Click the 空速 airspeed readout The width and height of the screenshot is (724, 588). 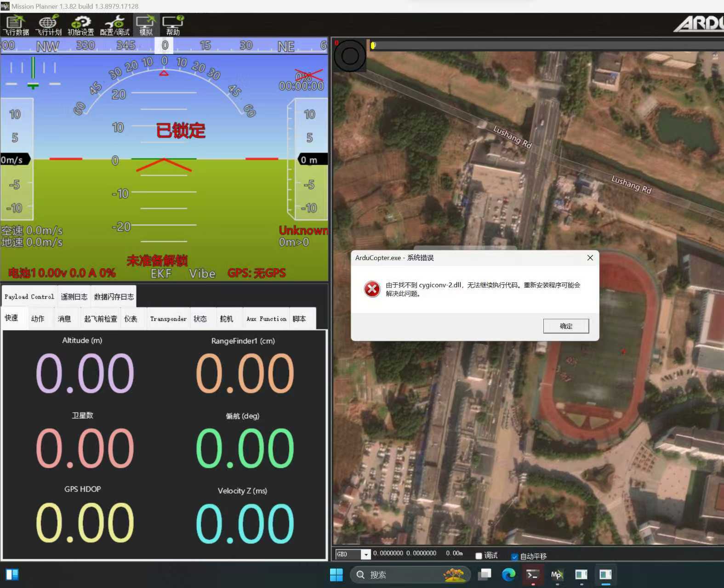click(32, 230)
